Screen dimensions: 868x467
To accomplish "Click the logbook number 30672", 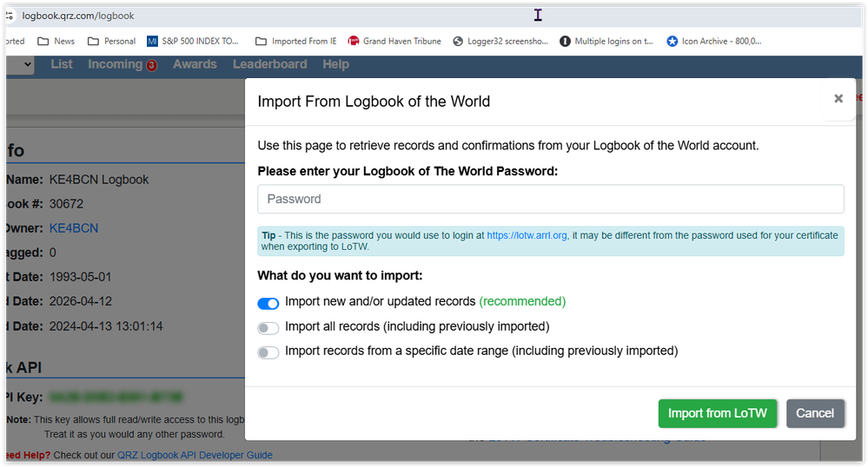I will pos(66,204).
